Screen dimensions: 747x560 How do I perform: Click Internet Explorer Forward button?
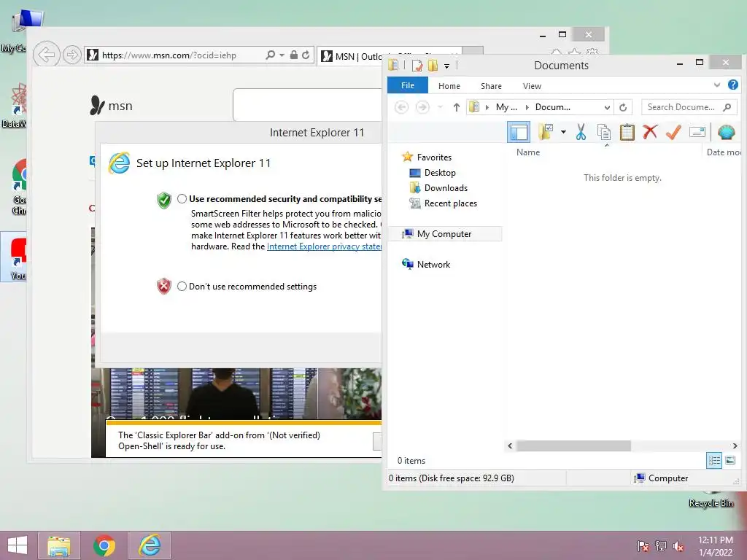(x=71, y=55)
